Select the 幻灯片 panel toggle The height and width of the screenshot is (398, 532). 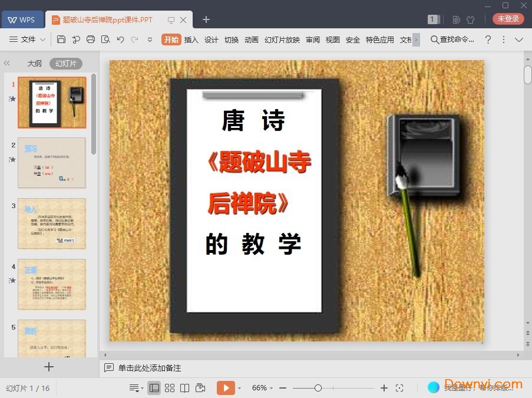[x=66, y=64]
